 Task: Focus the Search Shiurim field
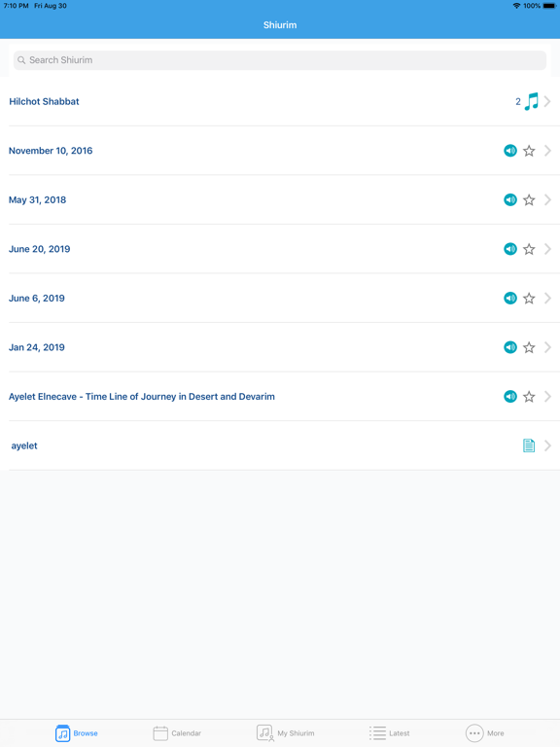pyautogui.click(x=280, y=60)
